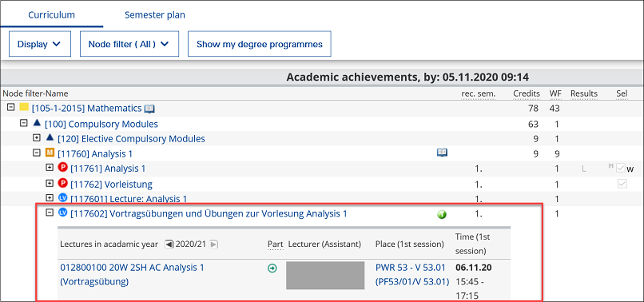The height and width of the screenshot is (302, 644).
Task: Click green info icon in Vortragsübungen row
Action: [442, 214]
